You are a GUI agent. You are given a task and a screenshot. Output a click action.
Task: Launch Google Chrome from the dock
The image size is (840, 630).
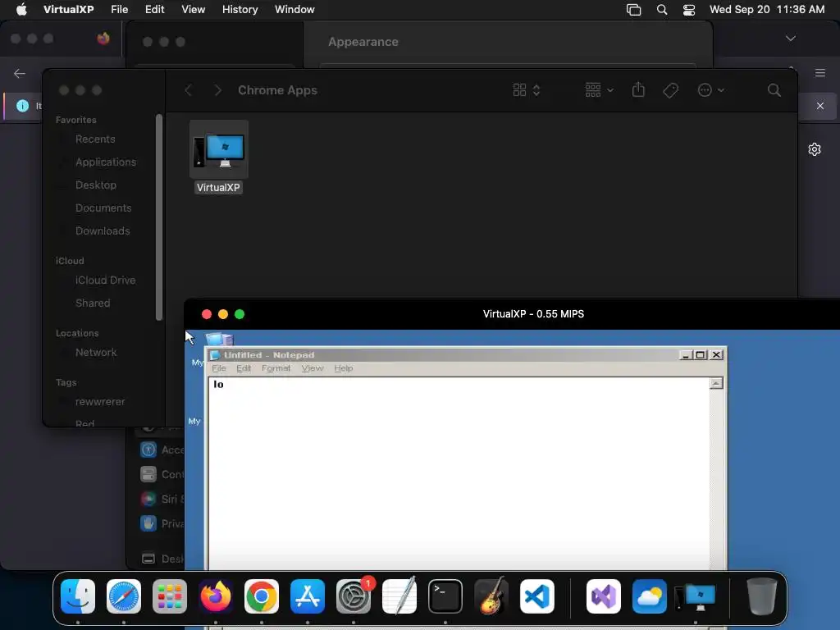262,596
